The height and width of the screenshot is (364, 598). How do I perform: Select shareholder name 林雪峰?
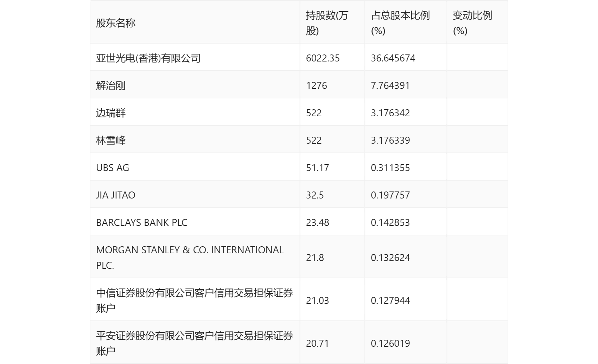coord(111,140)
